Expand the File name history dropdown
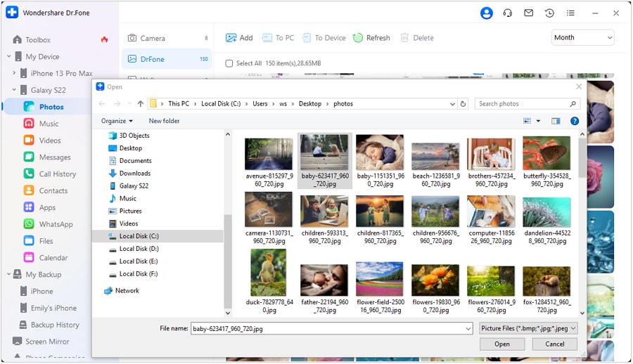Viewport: 633px width, 364px height. (x=468, y=329)
